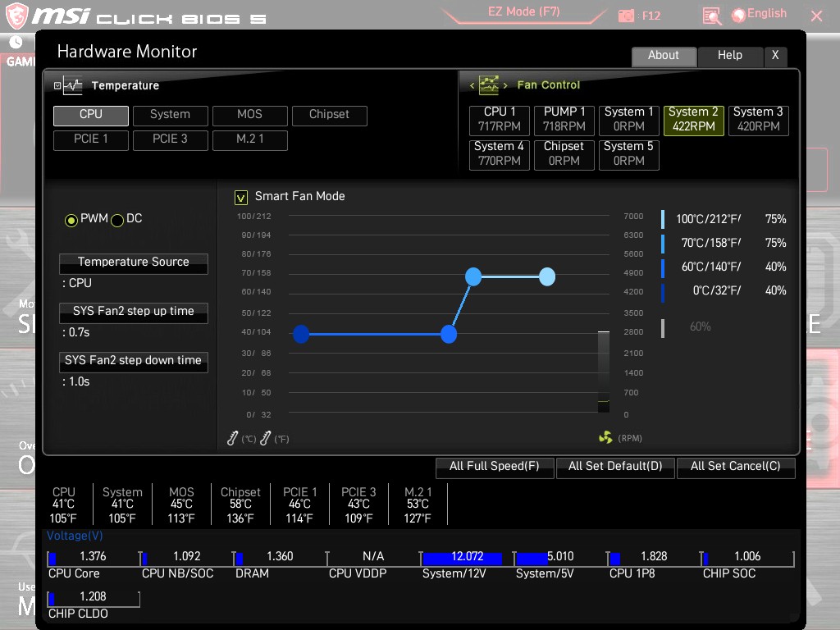Click the Celsius thermometer icon below graph

[232, 438]
